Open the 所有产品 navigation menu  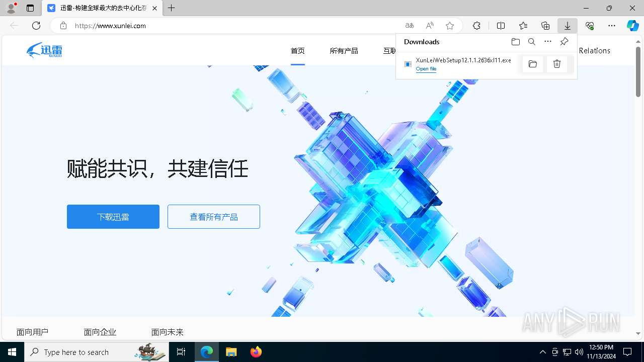click(x=344, y=51)
